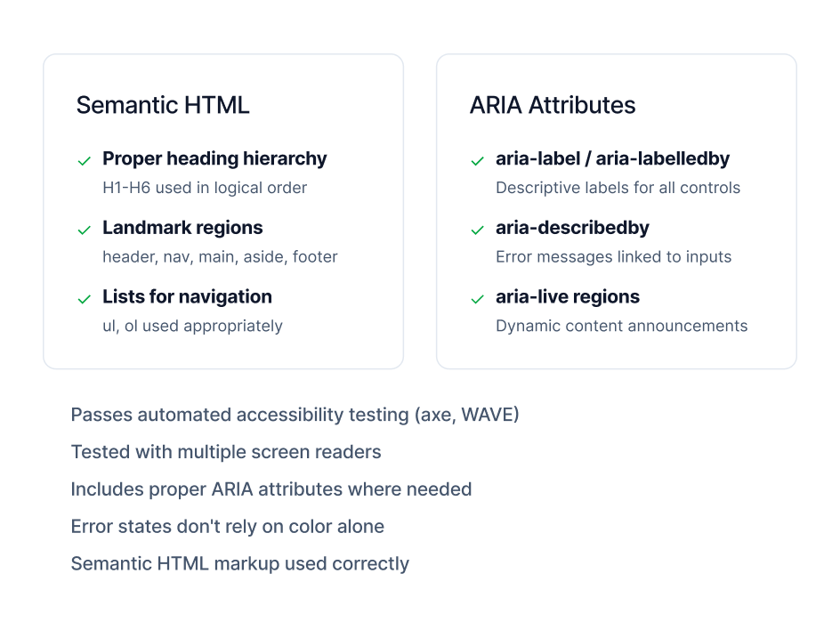Click Error messages linked to inputs text
Image resolution: width=840 pixels, height=630 pixels.
point(613,257)
